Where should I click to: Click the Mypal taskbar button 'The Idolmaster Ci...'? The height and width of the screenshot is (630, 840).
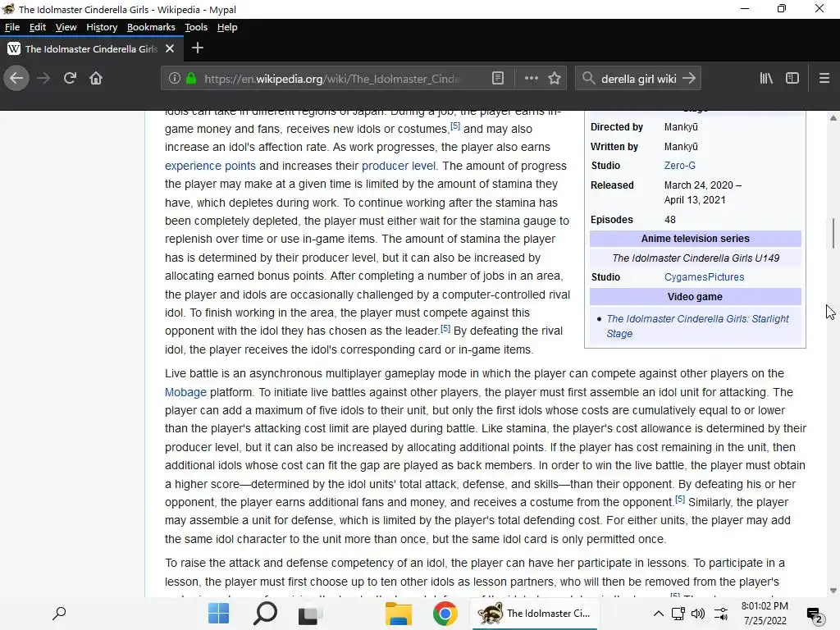coord(535,614)
